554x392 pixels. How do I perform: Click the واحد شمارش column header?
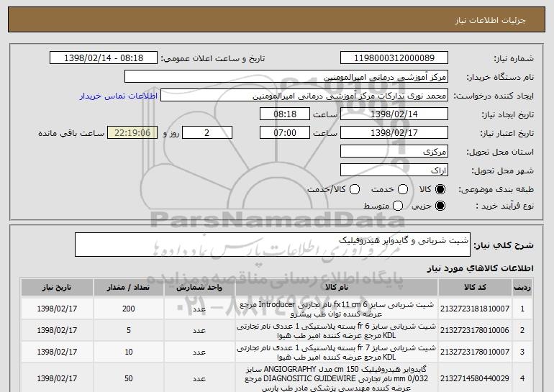click(x=199, y=287)
